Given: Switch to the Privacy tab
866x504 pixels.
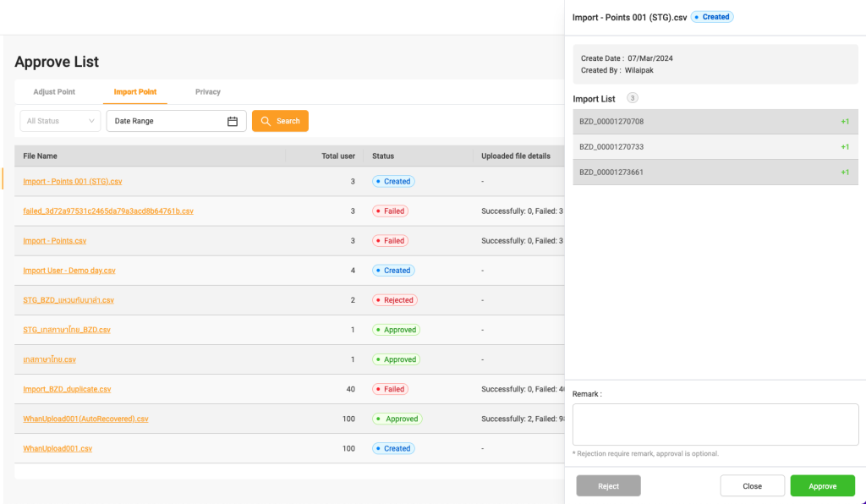Looking at the screenshot, I should (x=207, y=91).
